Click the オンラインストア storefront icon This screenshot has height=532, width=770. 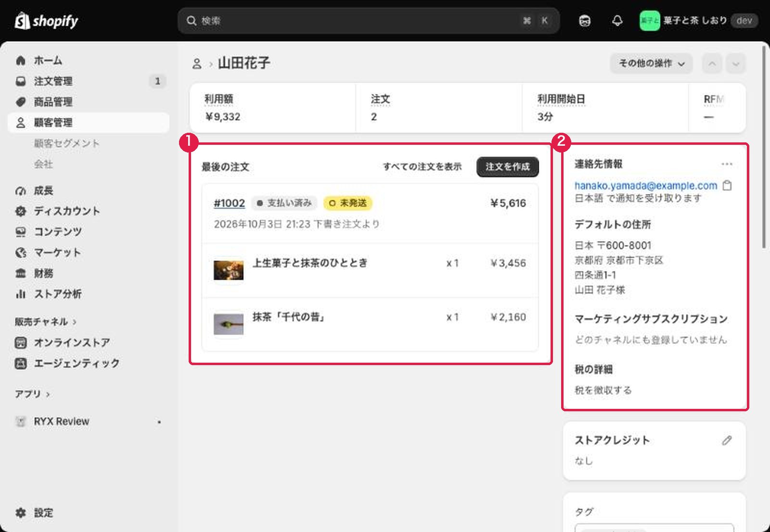tap(21, 342)
